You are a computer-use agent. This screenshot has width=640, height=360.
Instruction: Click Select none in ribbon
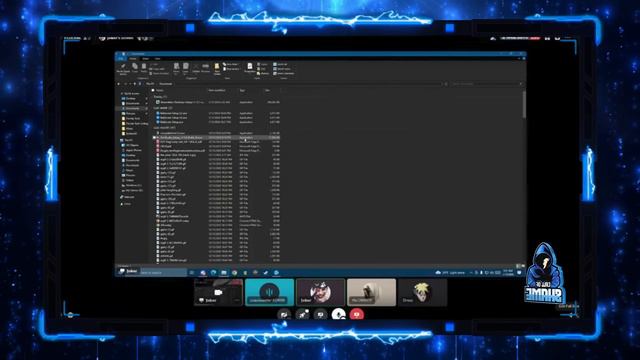click(282, 69)
